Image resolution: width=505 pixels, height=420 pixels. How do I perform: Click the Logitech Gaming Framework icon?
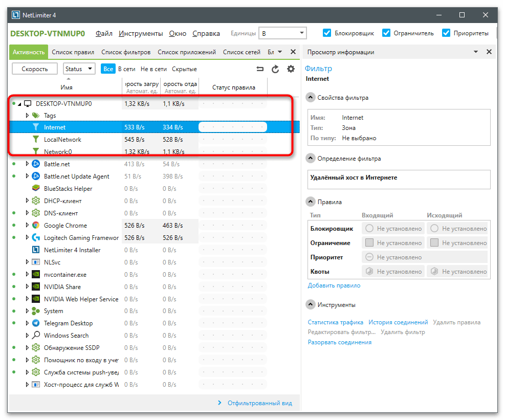coord(36,238)
